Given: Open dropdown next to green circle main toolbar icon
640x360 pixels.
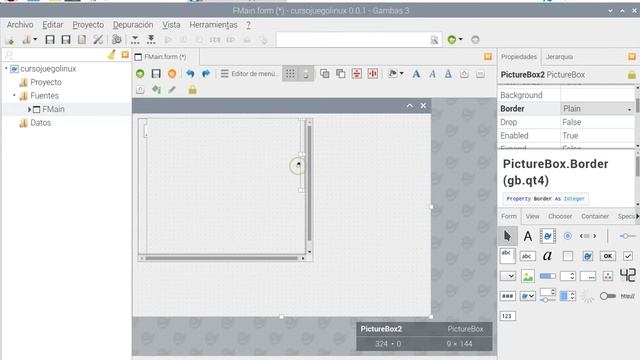Looking at the screenshot, I should click(x=460, y=40).
